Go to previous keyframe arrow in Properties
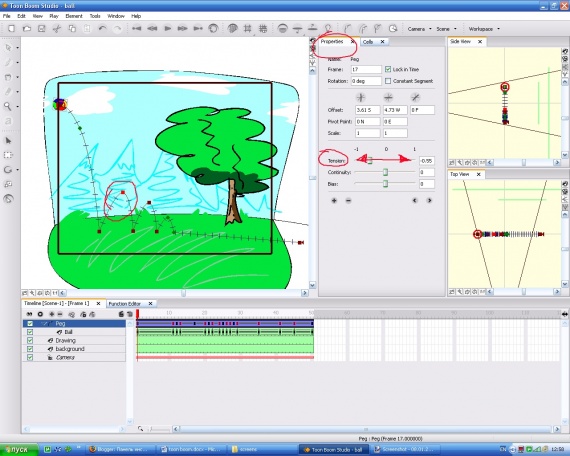This screenshot has height=456, width=570. click(x=415, y=200)
